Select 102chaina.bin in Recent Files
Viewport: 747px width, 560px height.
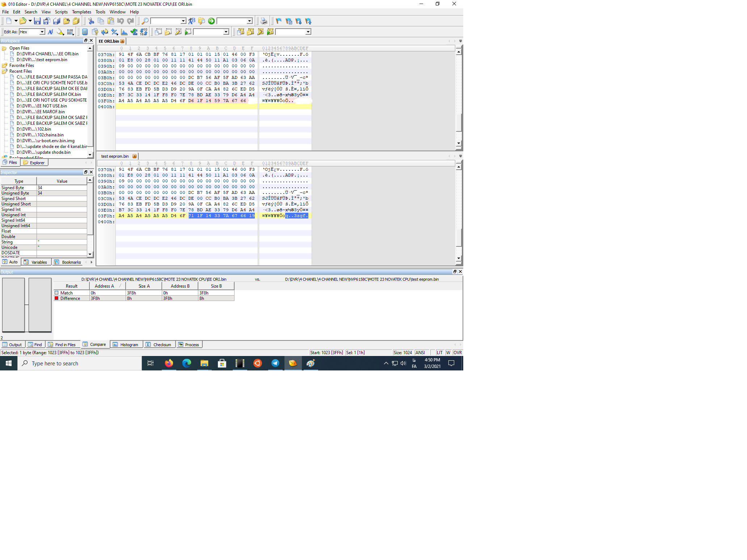[x=40, y=135]
